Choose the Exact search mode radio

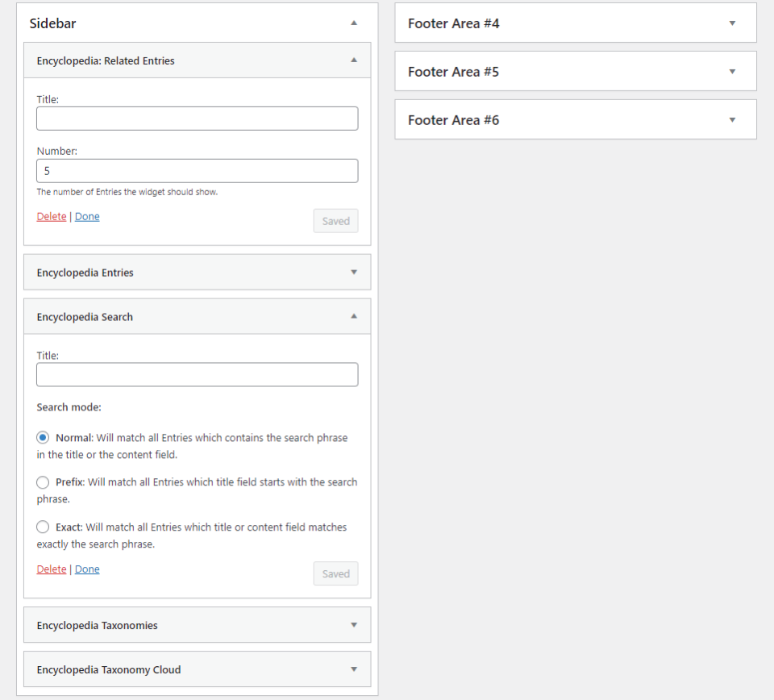click(x=43, y=527)
